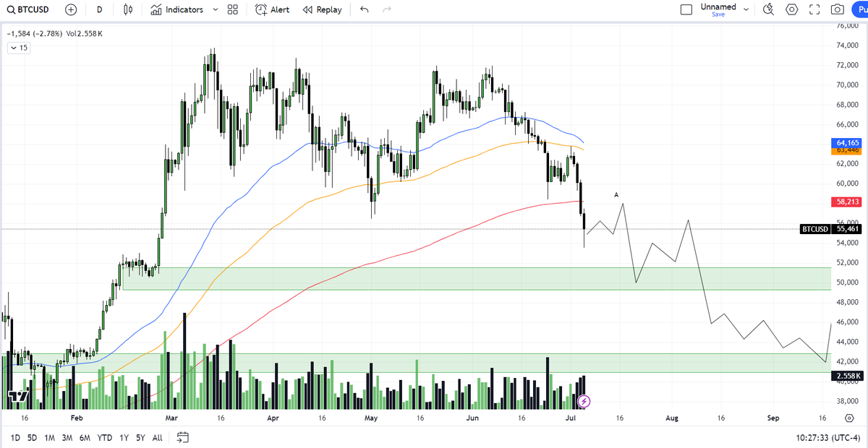868x448 pixels.
Task: Click the blue 64,165 moving average label
Action: click(x=848, y=143)
